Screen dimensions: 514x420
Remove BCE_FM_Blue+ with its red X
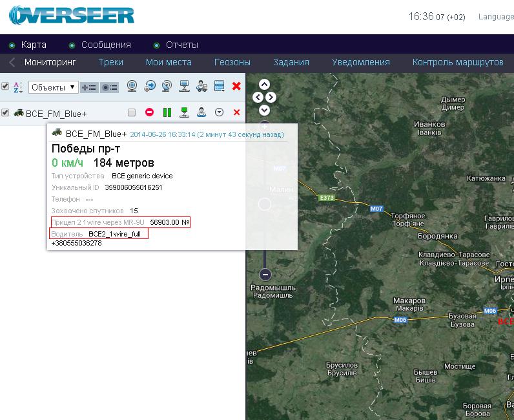[x=236, y=112]
